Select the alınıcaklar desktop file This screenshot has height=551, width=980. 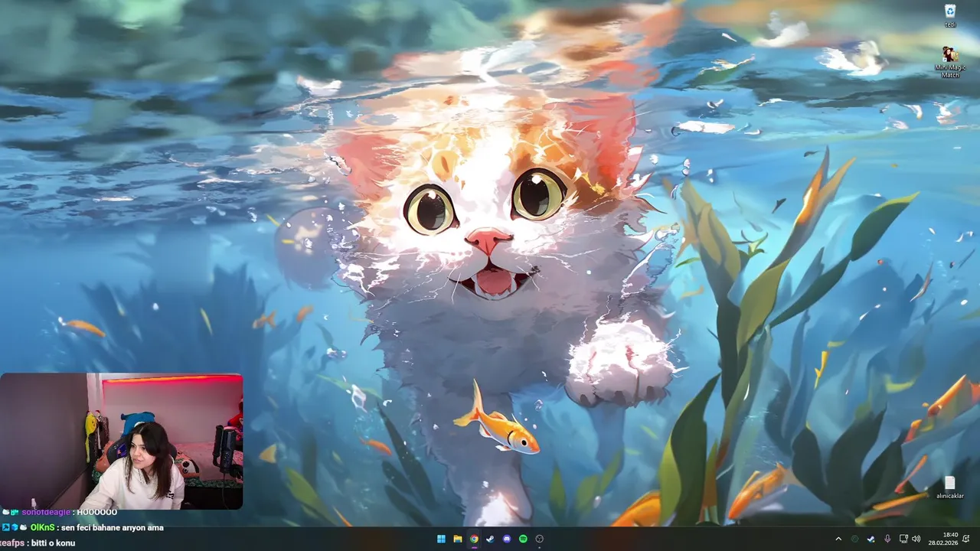coord(950,487)
